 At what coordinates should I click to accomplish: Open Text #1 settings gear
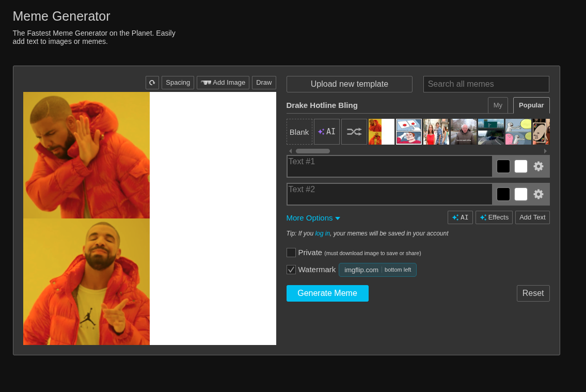(x=539, y=166)
